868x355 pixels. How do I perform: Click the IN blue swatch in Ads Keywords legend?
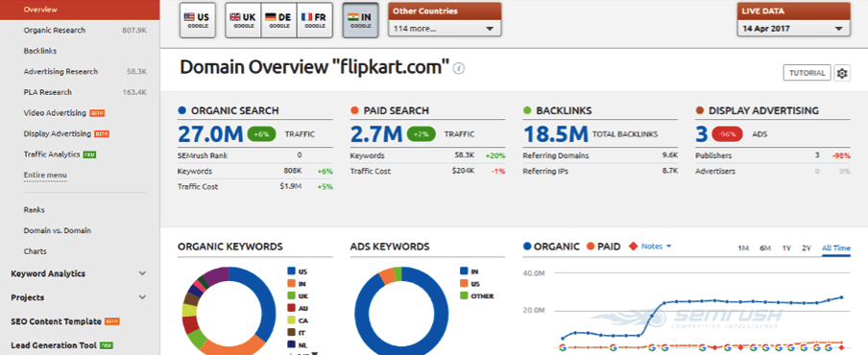point(464,272)
